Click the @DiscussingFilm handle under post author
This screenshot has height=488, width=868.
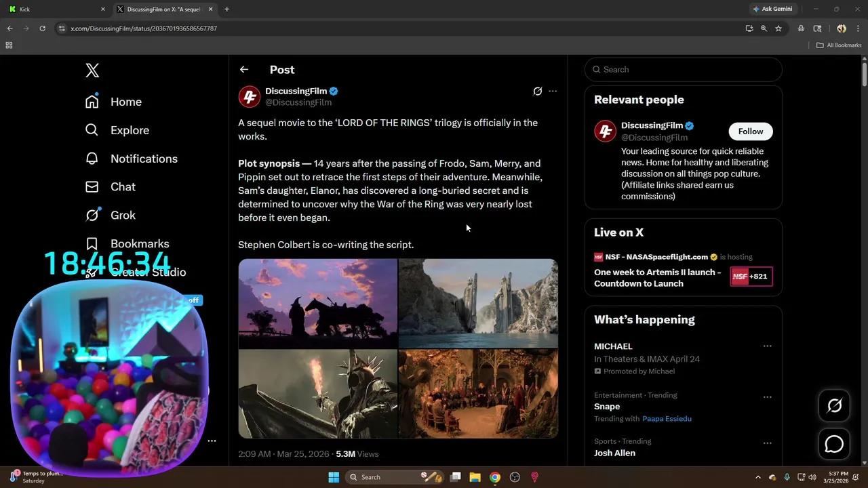[x=298, y=102]
